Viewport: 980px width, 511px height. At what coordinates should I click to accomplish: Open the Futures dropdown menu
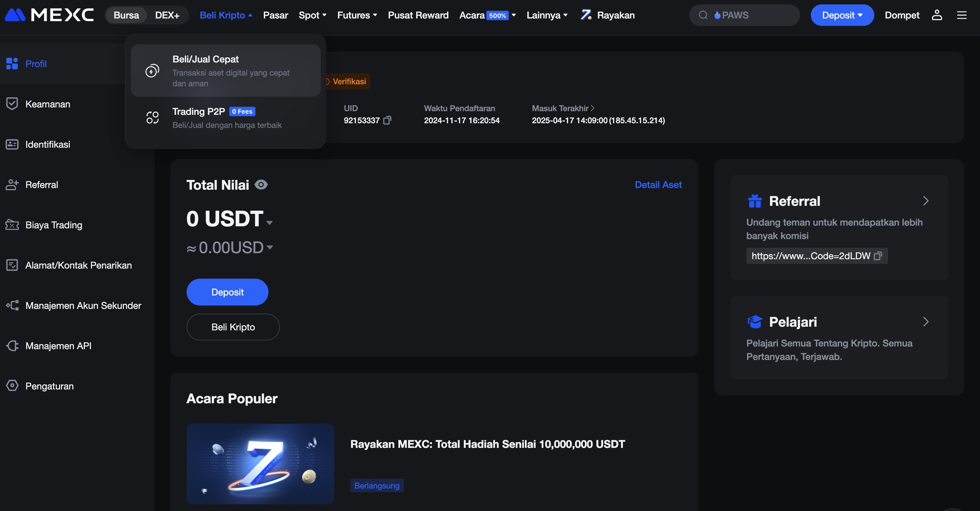pyautogui.click(x=356, y=15)
